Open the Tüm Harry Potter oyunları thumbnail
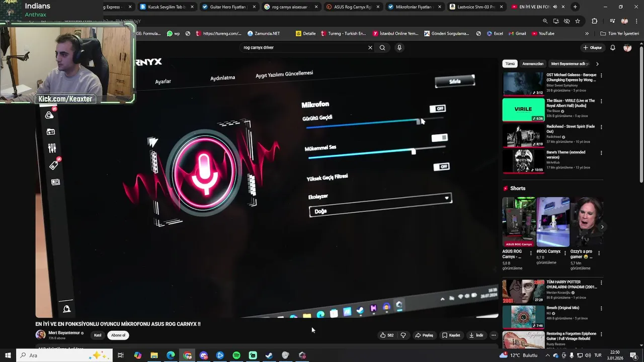The height and width of the screenshot is (362, 644). click(x=523, y=291)
